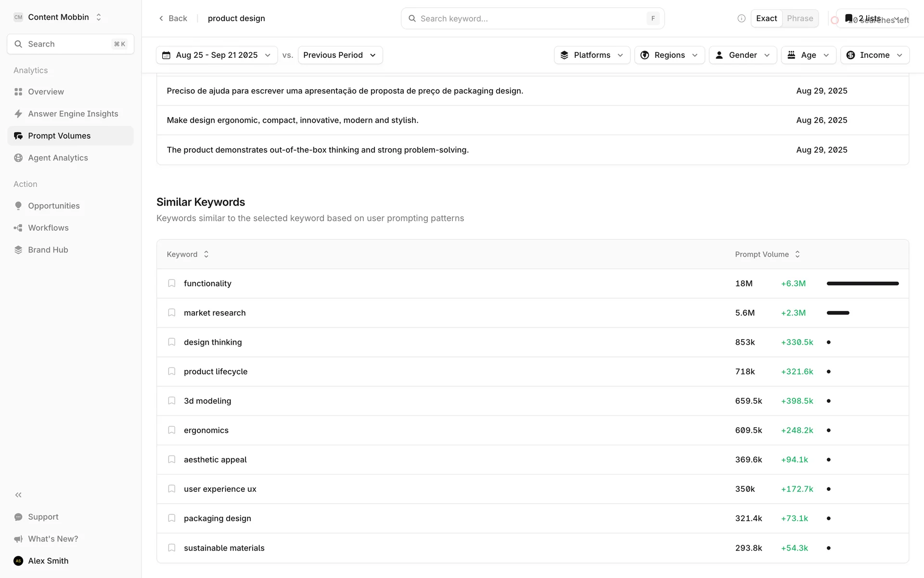This screenshot has height=578, width=924.
Task: Bookmark the market research keyword
Action: pyautogui.click(x=171, y=313)
